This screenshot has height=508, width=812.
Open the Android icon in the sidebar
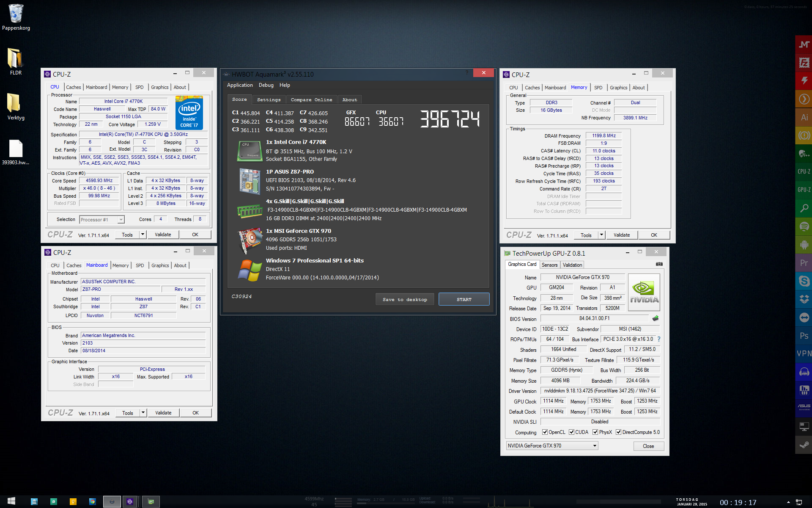point(804,245)
